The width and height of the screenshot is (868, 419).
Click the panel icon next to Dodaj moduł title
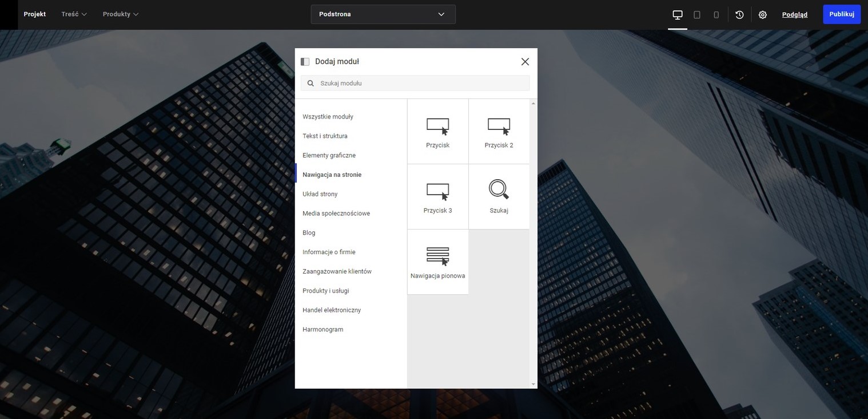305,62
